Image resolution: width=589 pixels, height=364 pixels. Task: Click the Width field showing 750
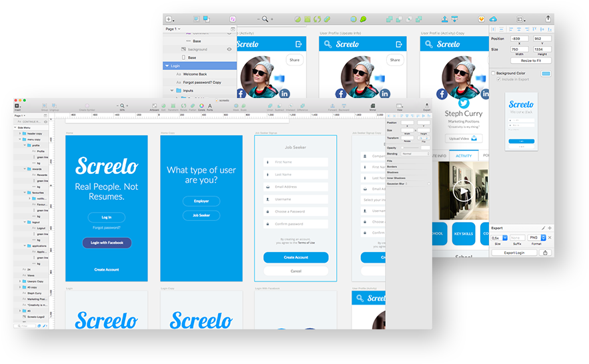pyautogui.click(x=519, y=49)
